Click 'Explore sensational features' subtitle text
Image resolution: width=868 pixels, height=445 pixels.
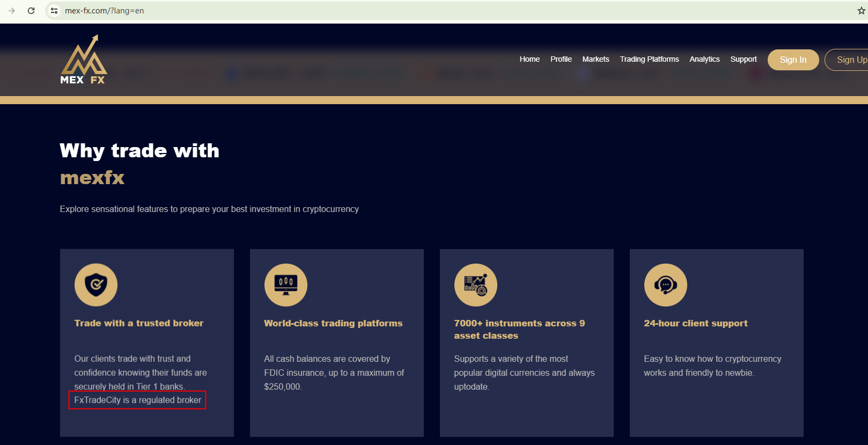point(209,209)
